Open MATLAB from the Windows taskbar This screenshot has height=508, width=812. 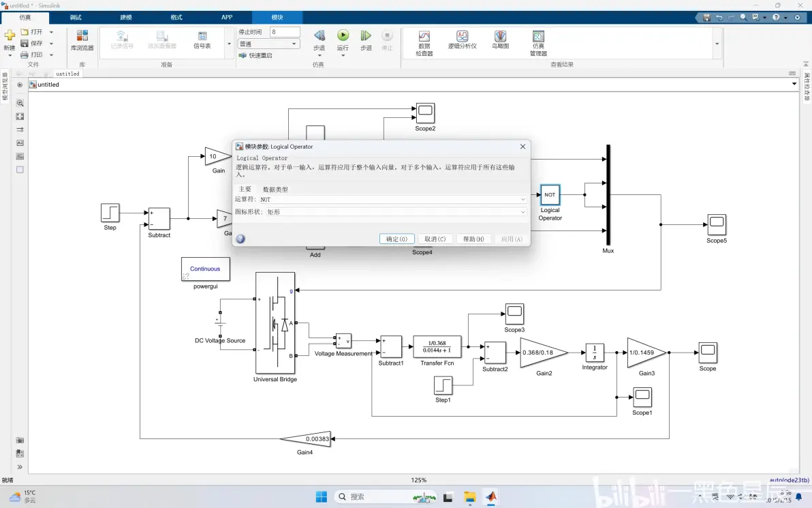(491, 496)
